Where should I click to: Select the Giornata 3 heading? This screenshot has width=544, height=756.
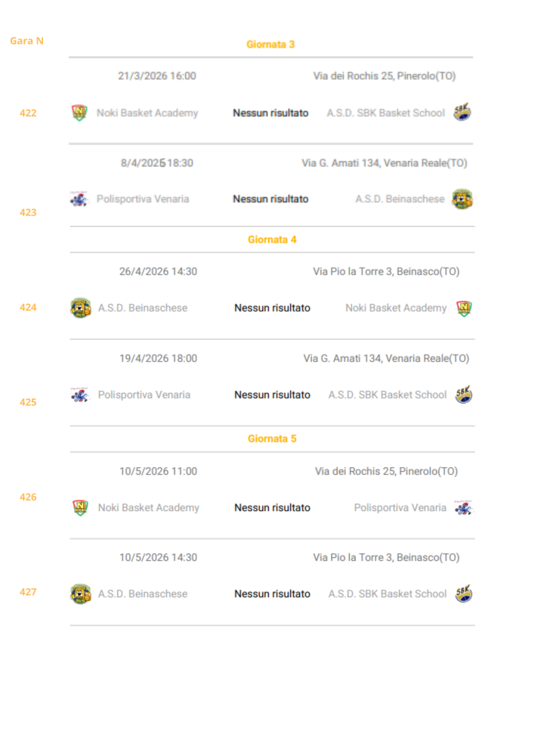pyautogui.click(x=270, y=45)
